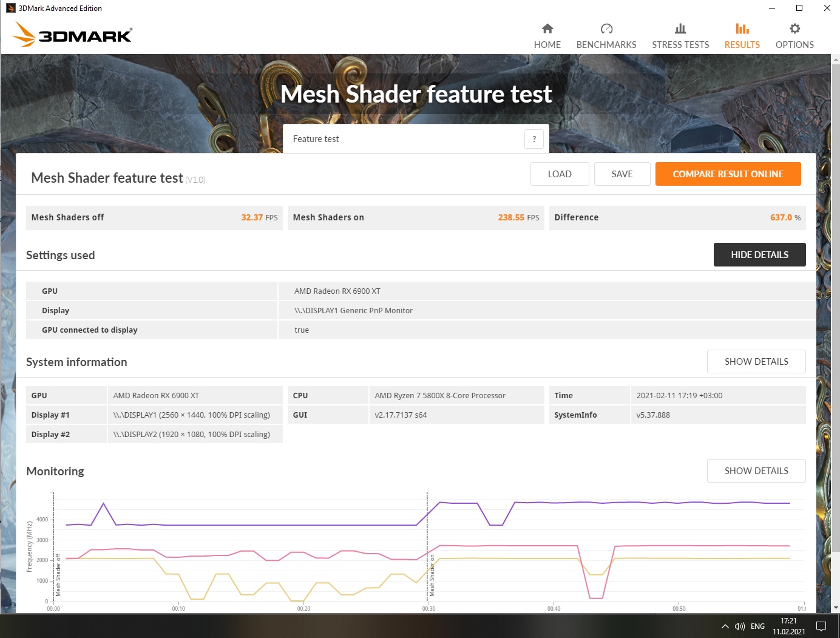Click the LOAD button
Image resolution: width=840 pixels, height=638 pixels.
(560, 174)
